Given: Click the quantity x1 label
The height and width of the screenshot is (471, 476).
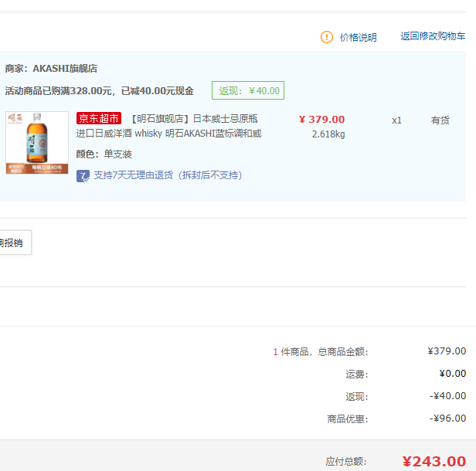Looking at the screenshot, I should tap(396, 120).
